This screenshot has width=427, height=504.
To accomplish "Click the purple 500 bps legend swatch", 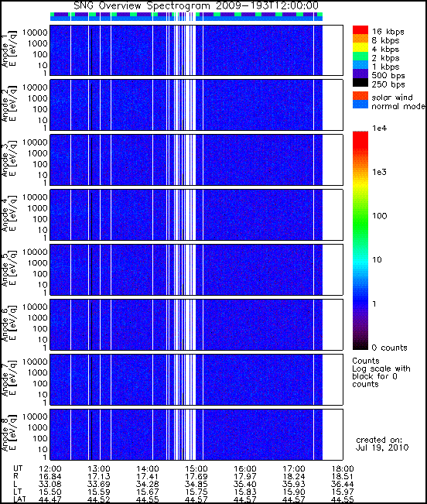I will [x=360, y=74].
